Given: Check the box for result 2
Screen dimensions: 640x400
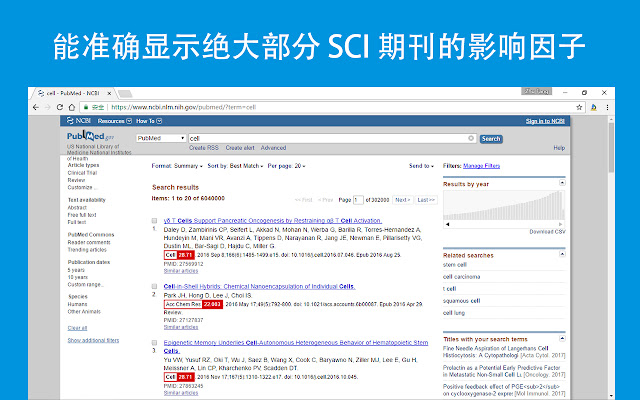Looking at the screenshot, I should 154,286.
